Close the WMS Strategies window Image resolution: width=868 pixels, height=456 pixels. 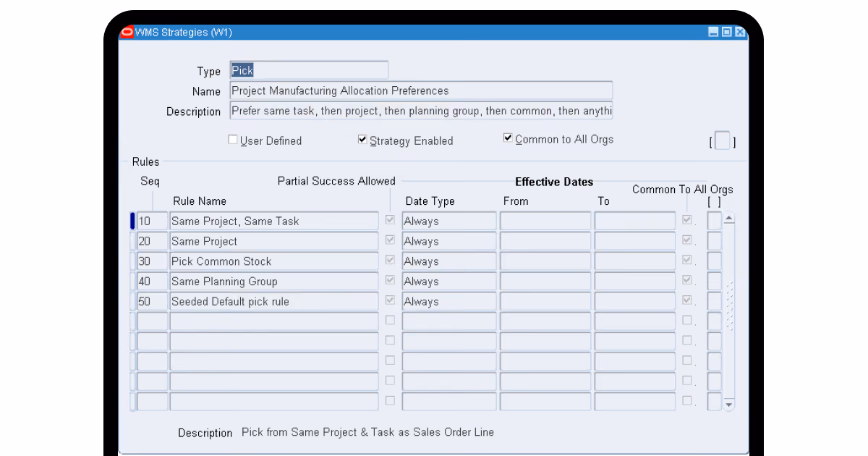point(739,32)
